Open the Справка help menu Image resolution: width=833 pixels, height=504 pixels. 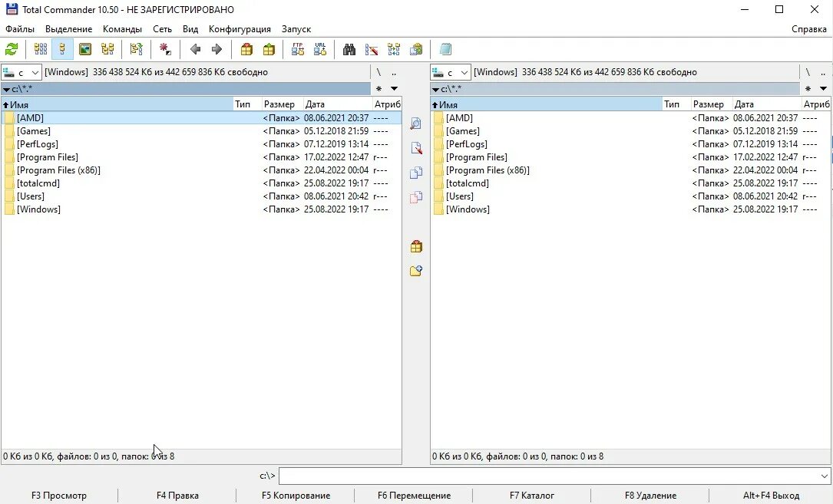tap(808, 29)
